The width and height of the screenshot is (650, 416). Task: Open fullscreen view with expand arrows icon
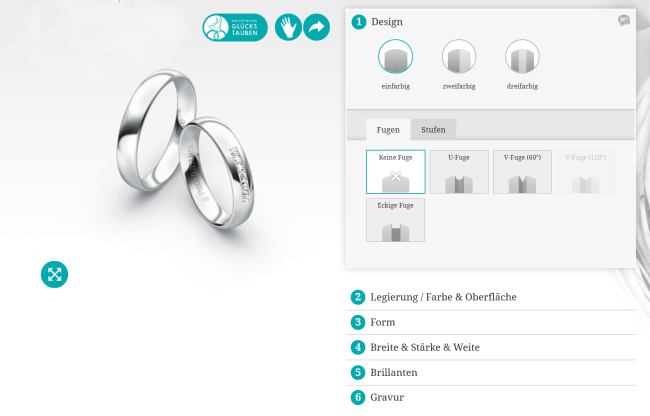pyautogui.click(x=54, y=274)
